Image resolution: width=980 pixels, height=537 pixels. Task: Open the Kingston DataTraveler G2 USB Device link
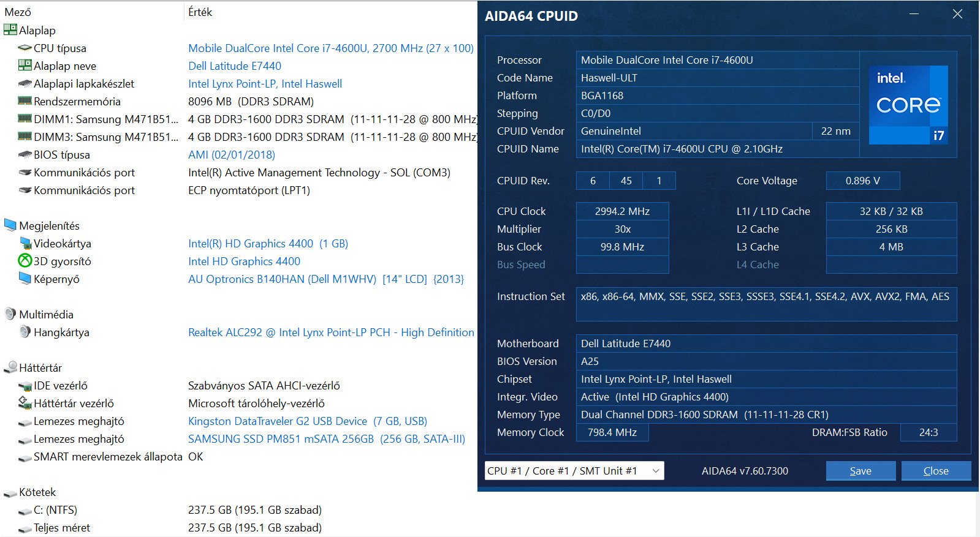(308, 421)
